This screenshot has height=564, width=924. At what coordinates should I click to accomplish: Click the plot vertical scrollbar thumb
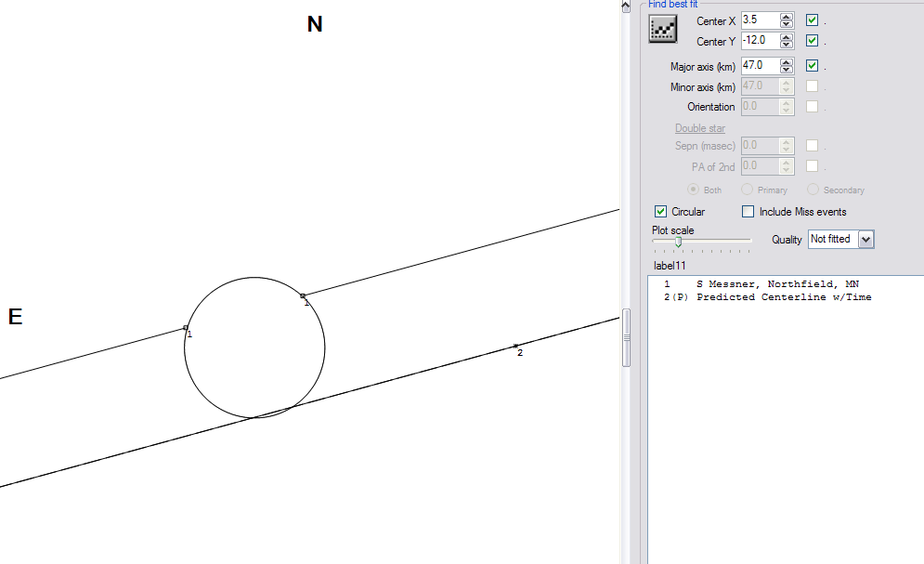click(x=627, y=337)
